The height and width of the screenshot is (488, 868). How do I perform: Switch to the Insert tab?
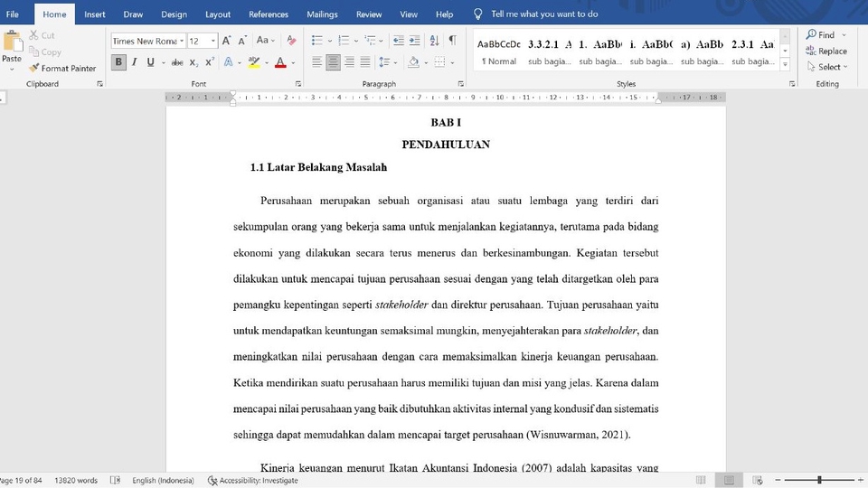pyautogui.click(x=95, y=14)
